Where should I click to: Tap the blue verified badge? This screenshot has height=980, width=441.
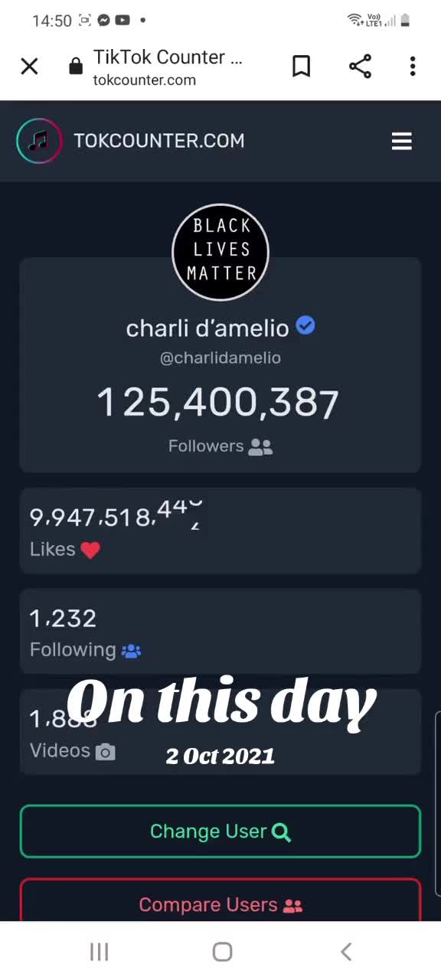305,326
